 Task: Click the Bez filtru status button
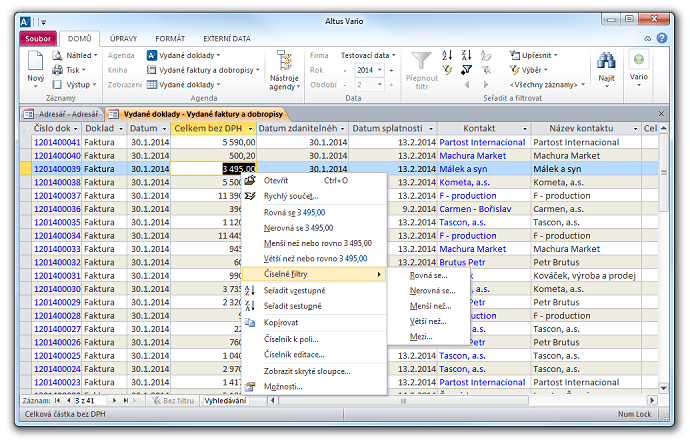(173, 401)
